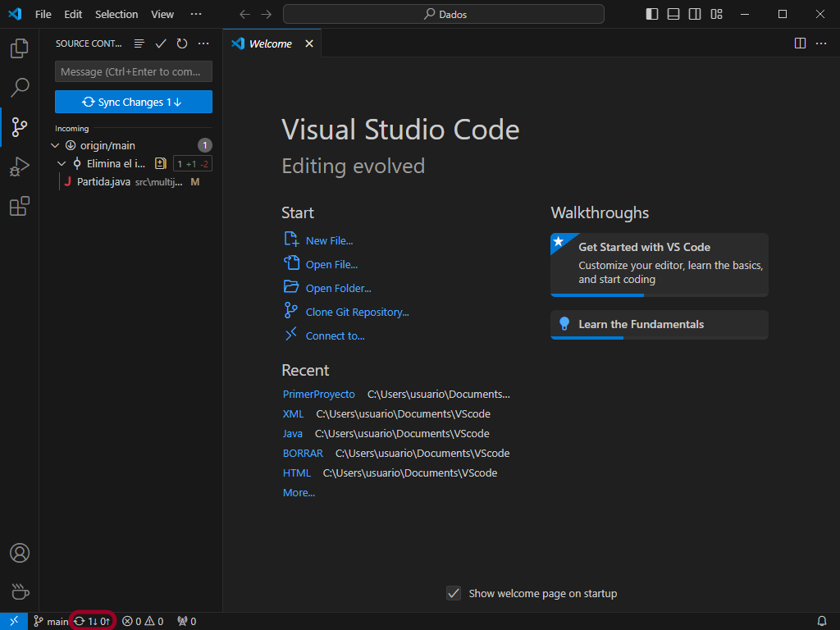840x630 pixels.
Task: Open the View menu
Action: point(162,15)
